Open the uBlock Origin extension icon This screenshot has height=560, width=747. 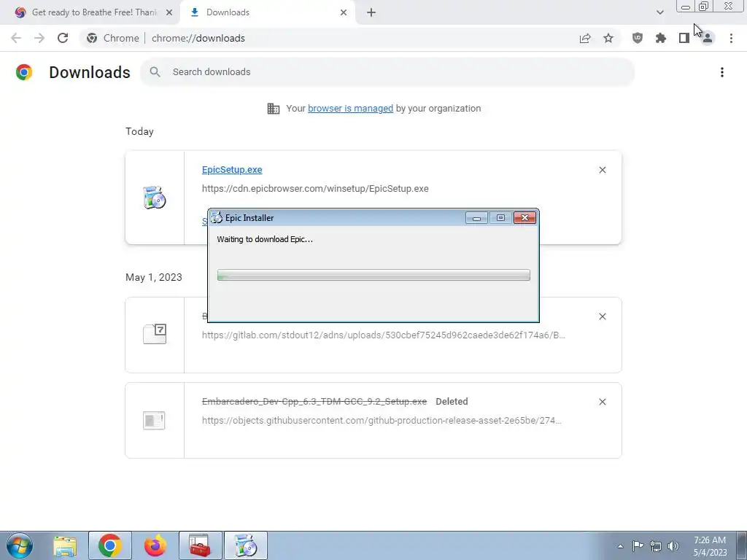tap(638, 38)
